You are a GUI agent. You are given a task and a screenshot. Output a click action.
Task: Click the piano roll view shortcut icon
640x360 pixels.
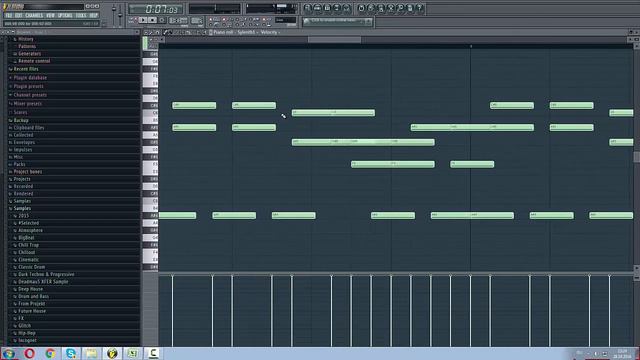328,8
